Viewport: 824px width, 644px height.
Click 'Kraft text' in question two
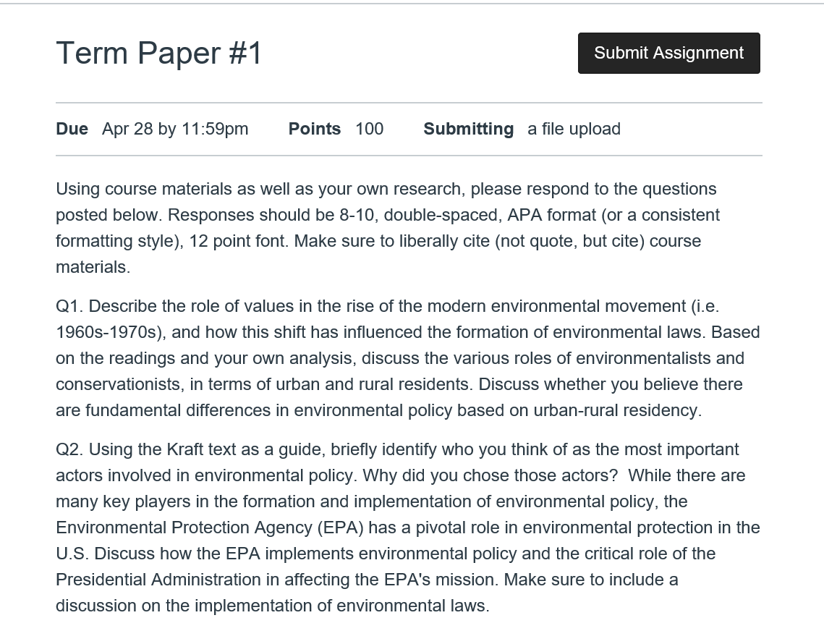(x=206, y=449)
